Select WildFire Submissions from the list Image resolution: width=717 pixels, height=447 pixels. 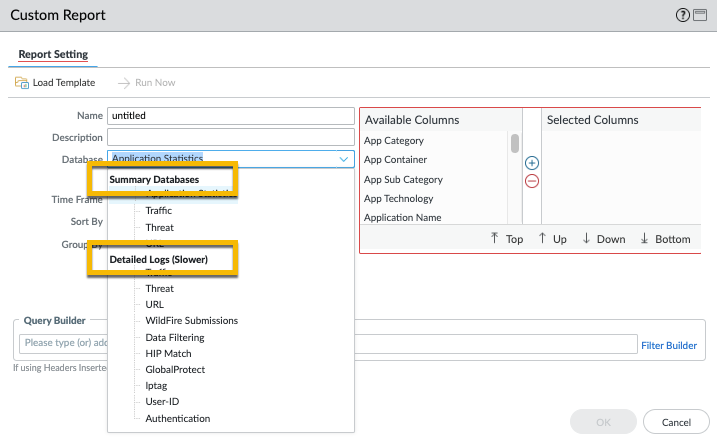[x=191, y=321]
